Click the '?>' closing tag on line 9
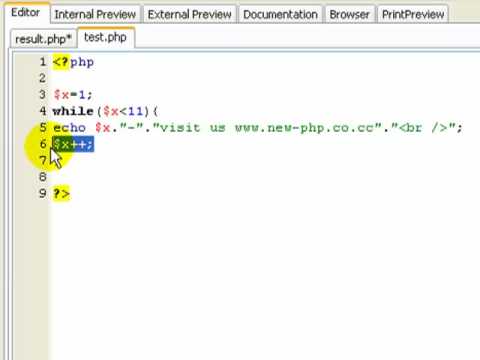Viewport: 480px width, 360px height. click(62, 193)
